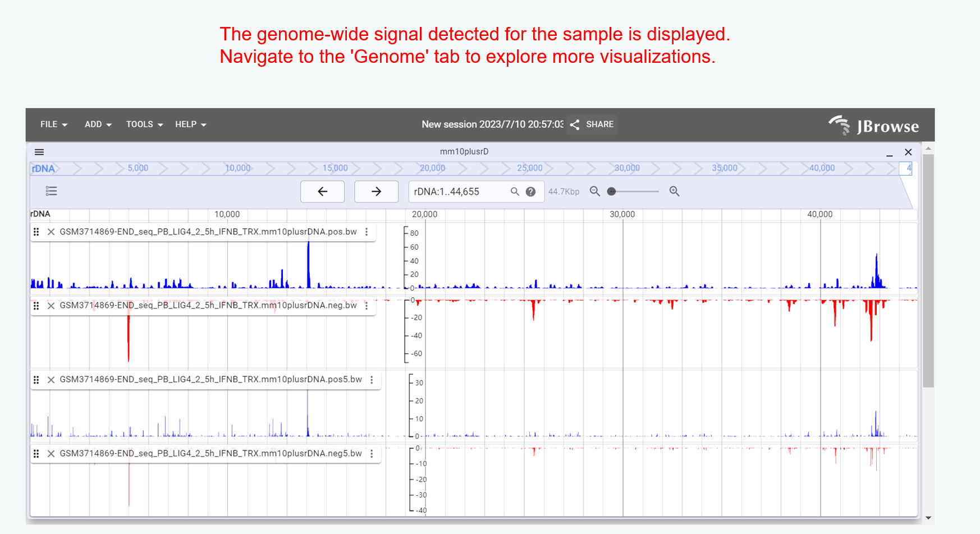
Task: Click the zoom slider handle
Action: point(612,191)
